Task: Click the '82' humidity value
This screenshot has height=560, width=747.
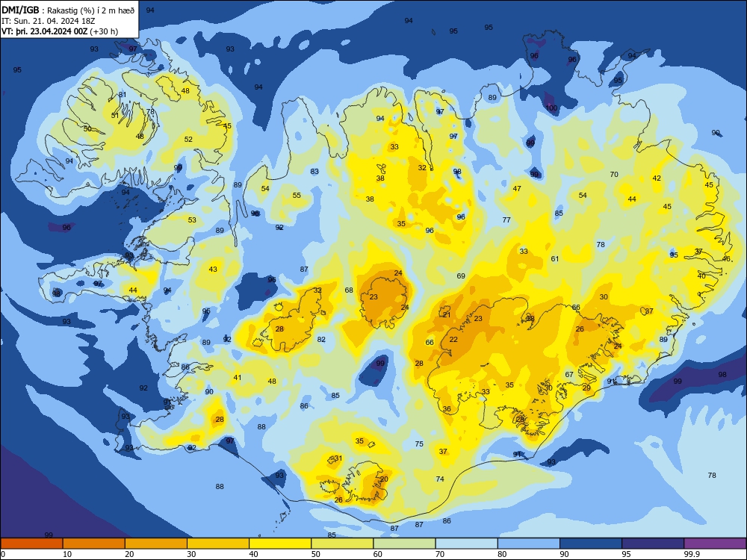Action: tap(321, 340)
